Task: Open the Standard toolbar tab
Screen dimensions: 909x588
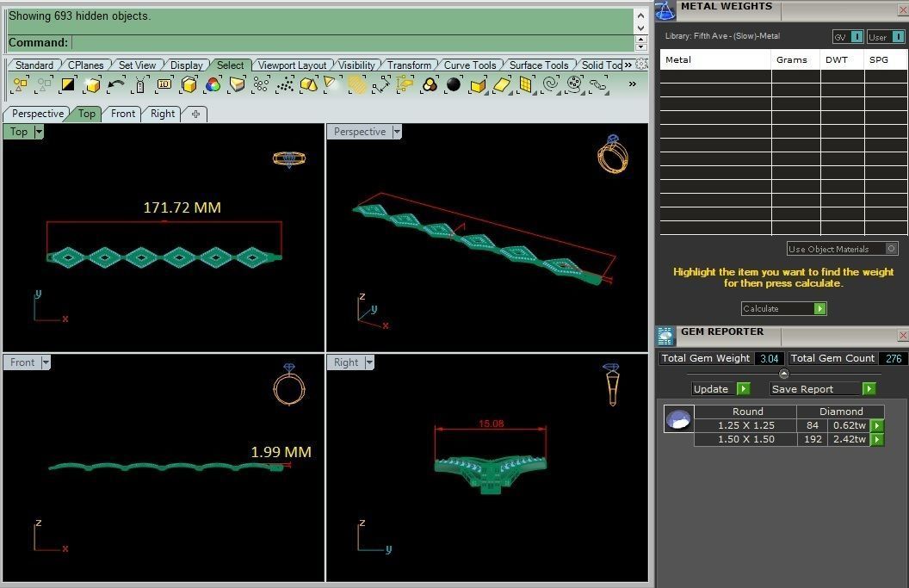Action: (x=34, y=65)
